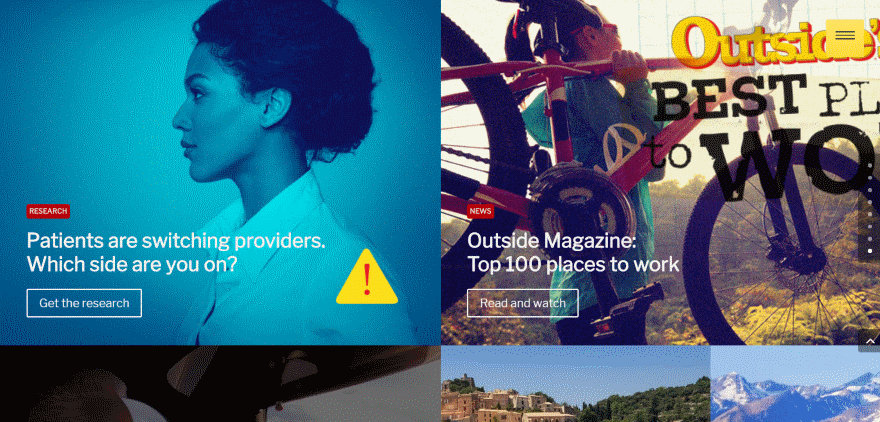The width and height of the screenshot is (880, 422).
Task: Select the first section navigation dot
Action: click(x=870, y=166)
